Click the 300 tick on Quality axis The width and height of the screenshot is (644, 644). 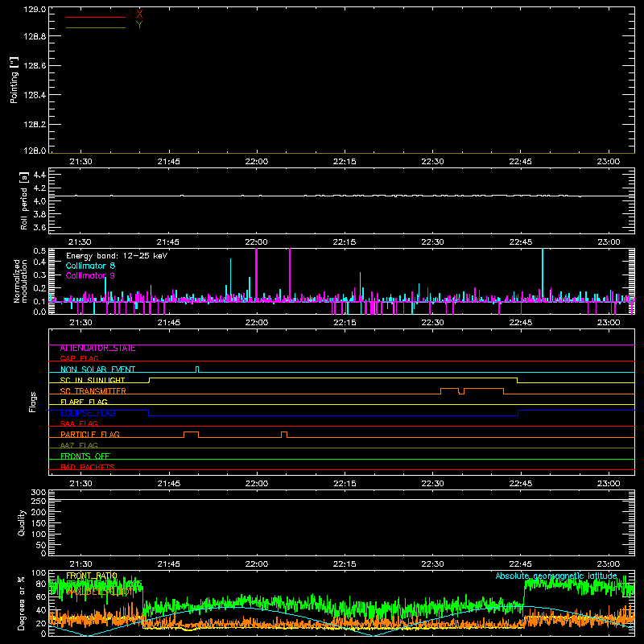pyautogui.click(x=38, y=493)
